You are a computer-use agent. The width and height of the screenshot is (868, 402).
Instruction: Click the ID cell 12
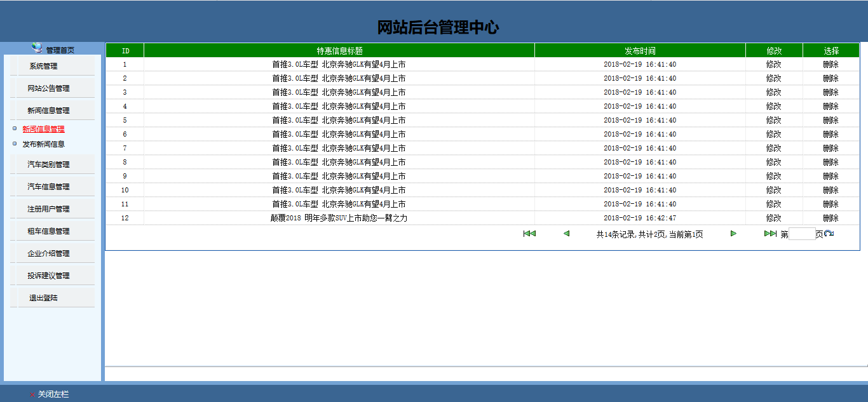click(x=125, y=218)
